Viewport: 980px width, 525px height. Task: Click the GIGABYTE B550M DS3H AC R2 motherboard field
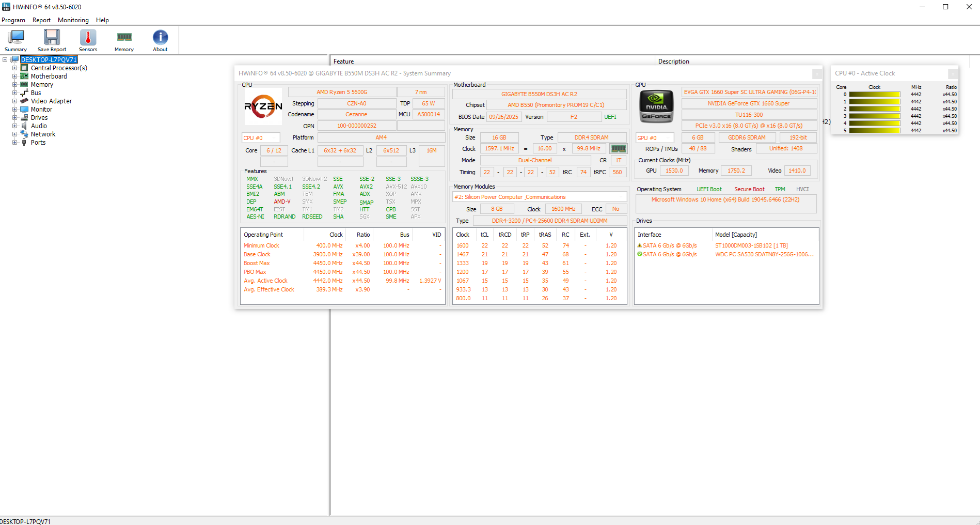click(539, 94)
